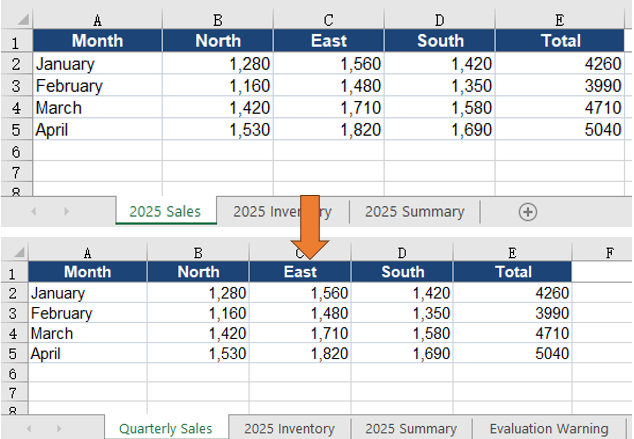The height and width of the screenshot is (439, 634).
Task: Open the 2025 Summary tab next to the plus button
Action: coord(414,211)
